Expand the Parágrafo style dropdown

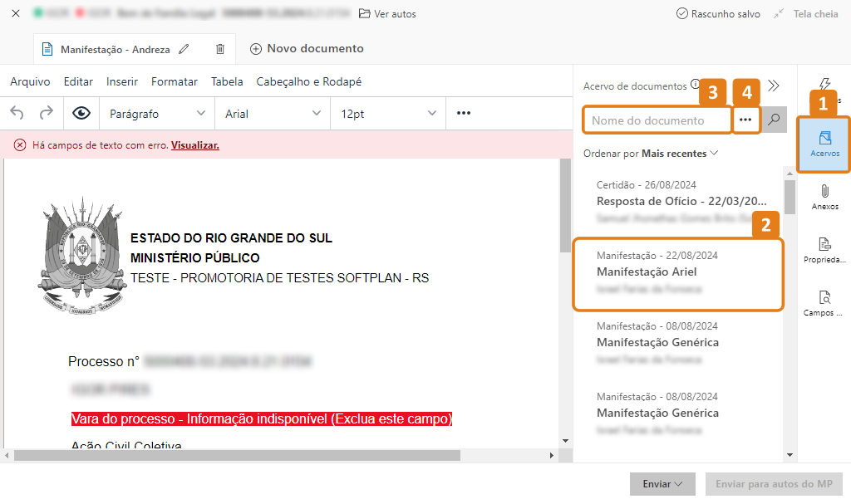[156, 114]
